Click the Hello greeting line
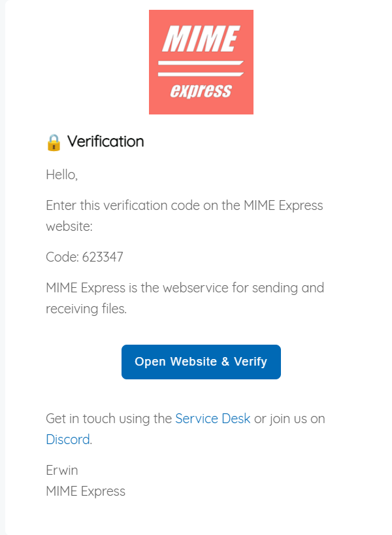This screenshot has width=392, height=535. click(61, 175)
